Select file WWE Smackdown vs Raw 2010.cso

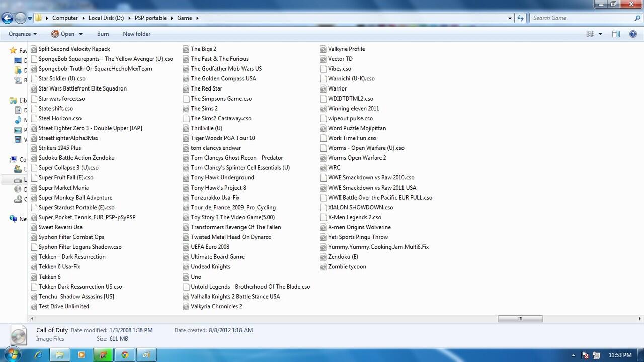click(x=371, y=178)
